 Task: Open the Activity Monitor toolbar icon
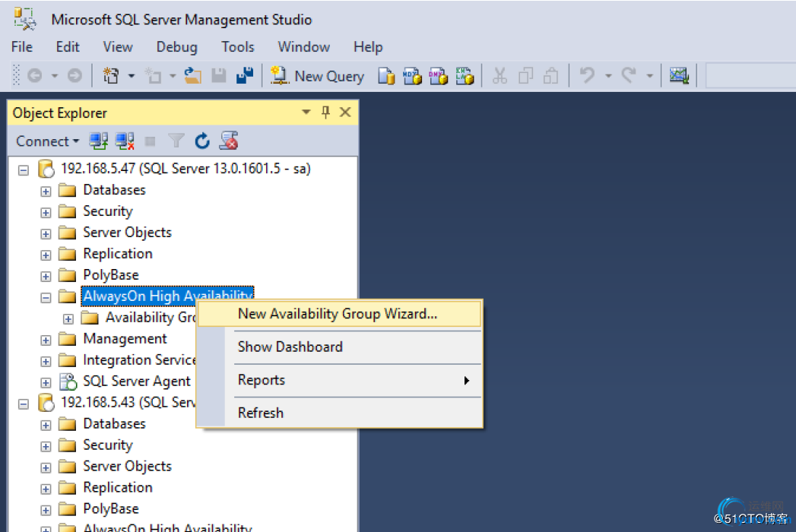click(x=679, y=76)
